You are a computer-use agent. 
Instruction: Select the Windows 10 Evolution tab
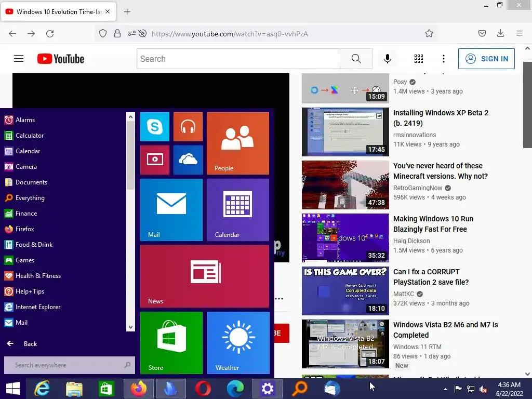[59, 12]
